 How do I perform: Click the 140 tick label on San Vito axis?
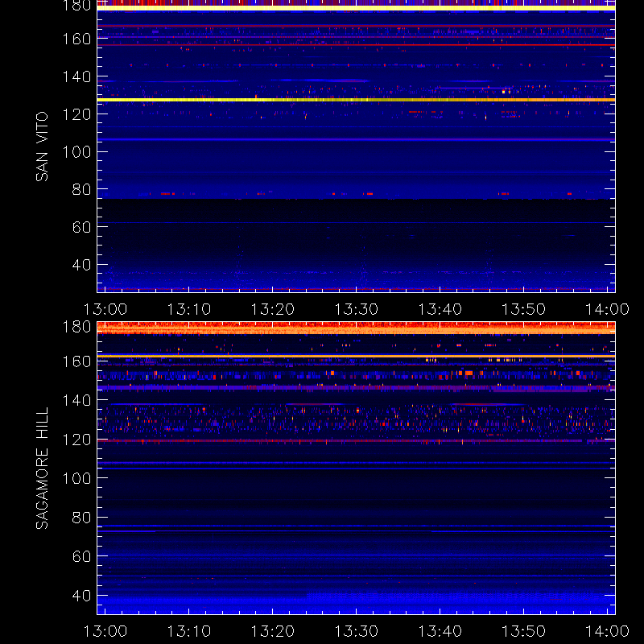76,76
